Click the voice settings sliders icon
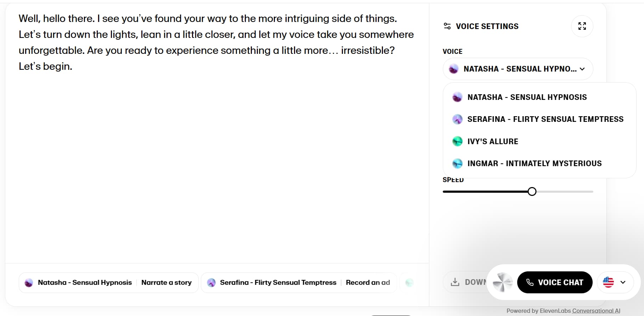This screenshot has height=316, width=644. (447, 26)
